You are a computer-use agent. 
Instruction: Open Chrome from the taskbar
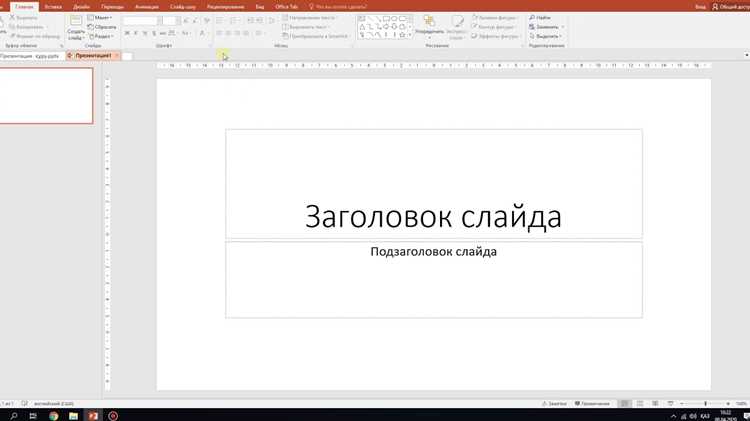pos(54,416)
